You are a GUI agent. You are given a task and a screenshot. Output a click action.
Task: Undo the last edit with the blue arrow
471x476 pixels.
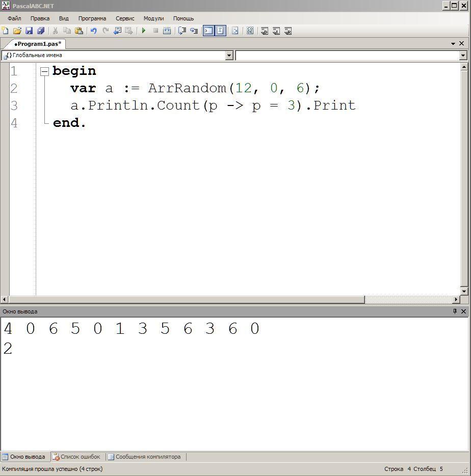point(93,31)
